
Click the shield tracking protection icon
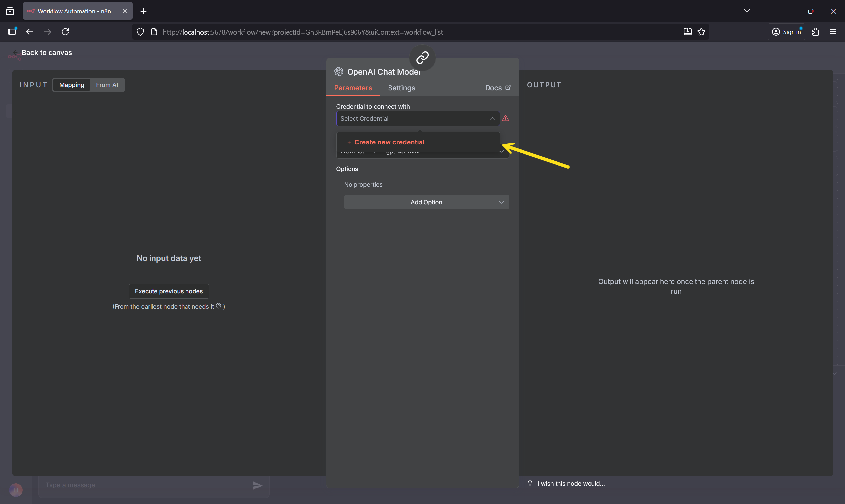(x=140, y=32)
